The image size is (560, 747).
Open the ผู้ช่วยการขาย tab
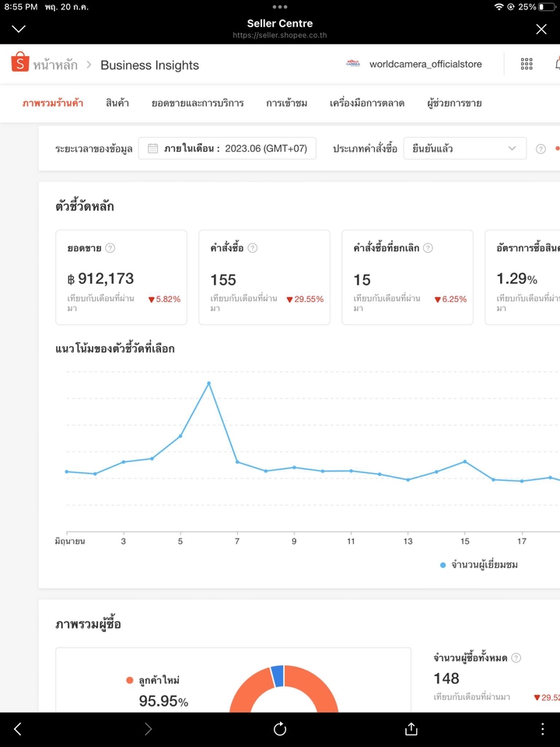pyautogui.click(x=454, y=103)
